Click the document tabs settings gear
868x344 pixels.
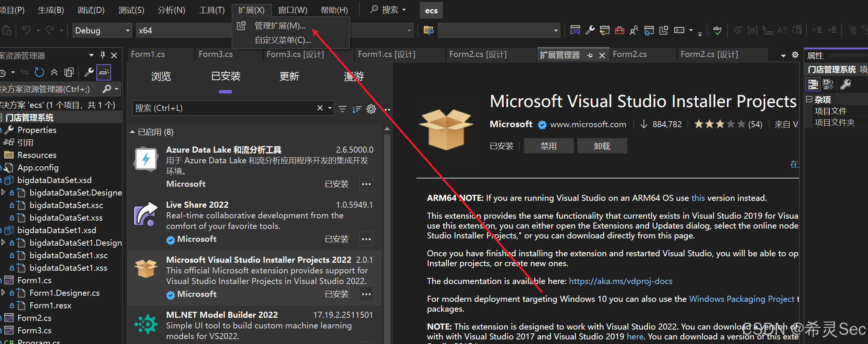(x=795, y=55)
